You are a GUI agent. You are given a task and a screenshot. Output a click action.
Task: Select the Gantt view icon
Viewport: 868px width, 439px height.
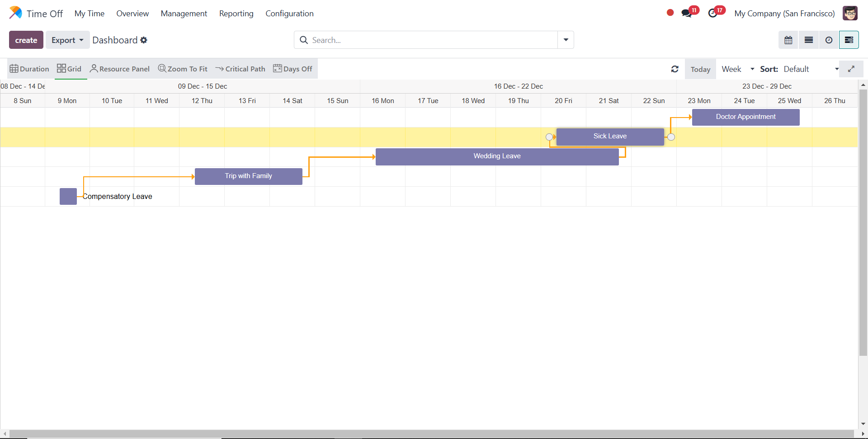click(x=849, y=40)
